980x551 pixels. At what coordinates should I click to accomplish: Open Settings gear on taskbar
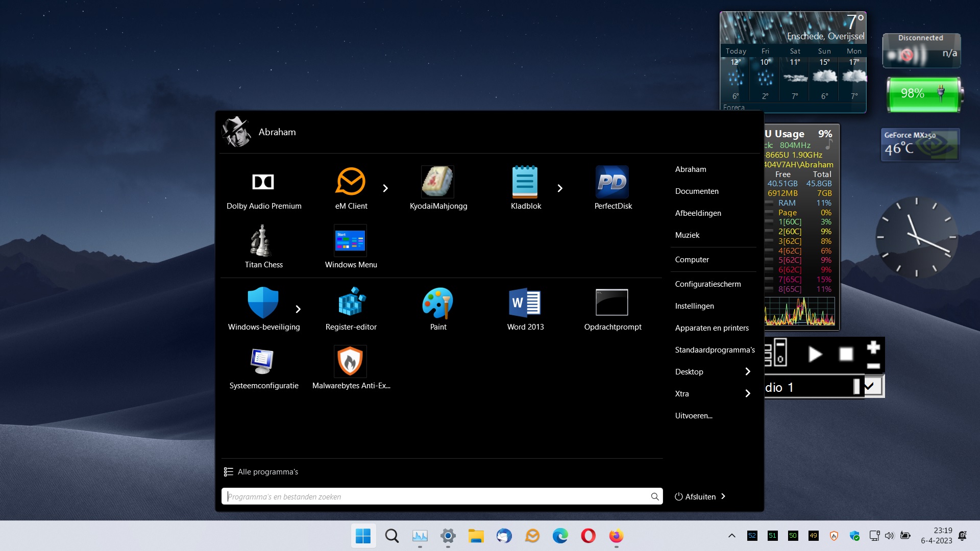click(x=448, y=536)
